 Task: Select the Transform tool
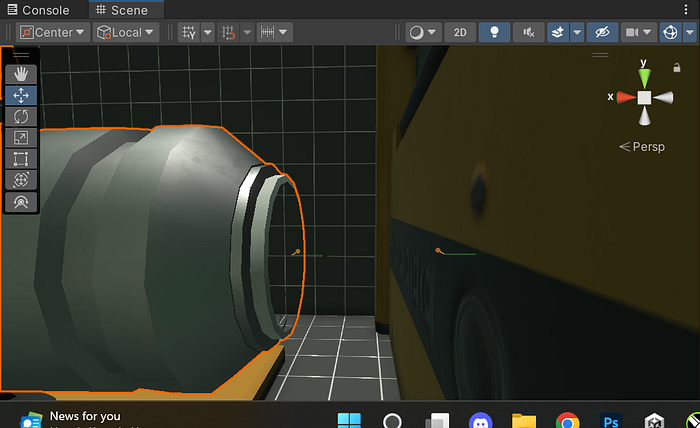click(21, 180)
